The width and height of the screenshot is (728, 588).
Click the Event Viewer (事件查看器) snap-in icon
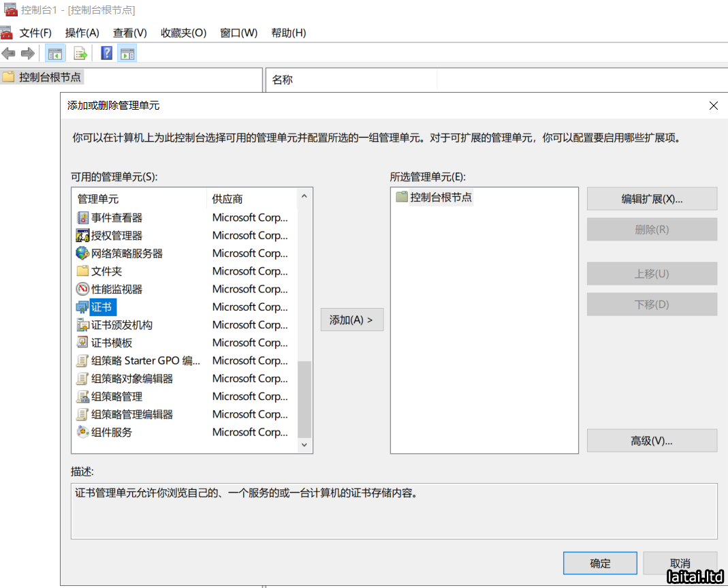(82, 218)
